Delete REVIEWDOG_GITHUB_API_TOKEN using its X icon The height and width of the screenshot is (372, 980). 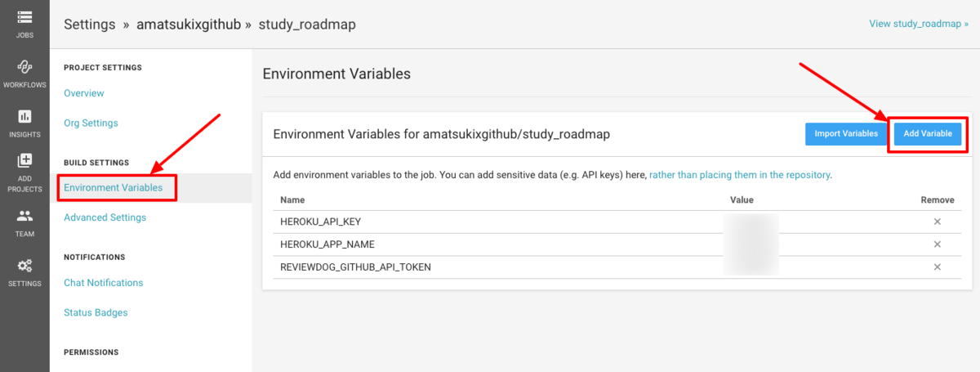938,267
